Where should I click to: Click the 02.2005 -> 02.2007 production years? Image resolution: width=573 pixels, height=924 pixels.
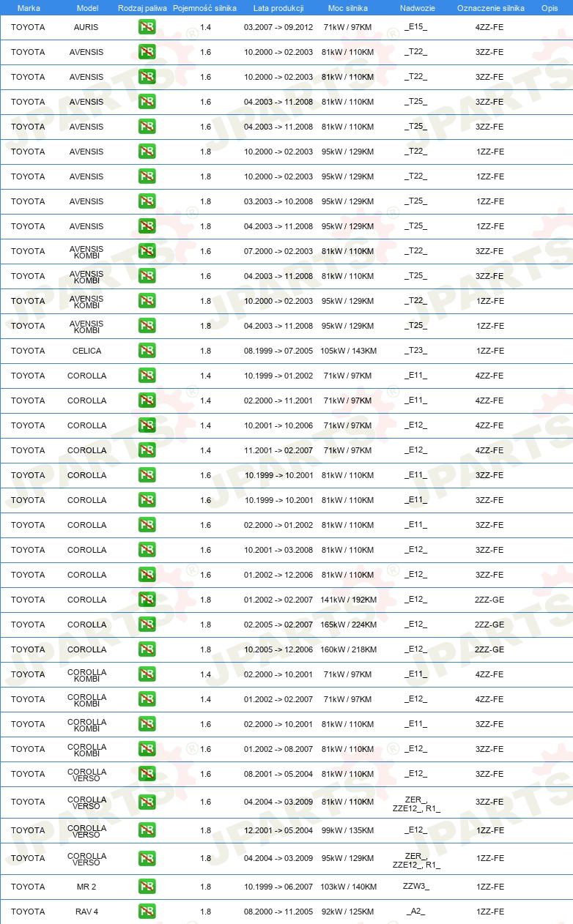coord(278,625)
